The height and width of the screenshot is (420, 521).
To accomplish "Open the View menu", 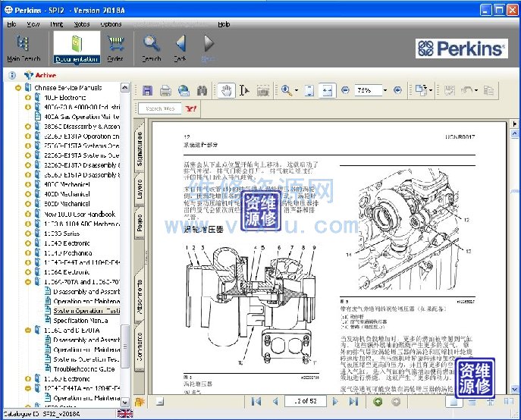I will point(33,24).
